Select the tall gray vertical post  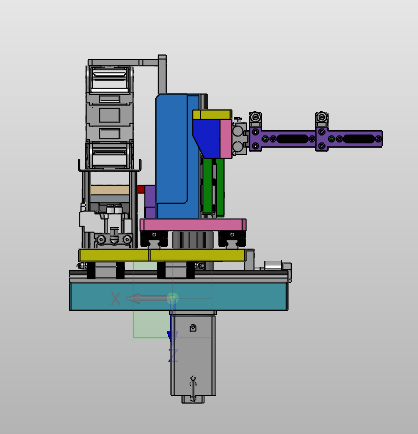tap(162, 74)
